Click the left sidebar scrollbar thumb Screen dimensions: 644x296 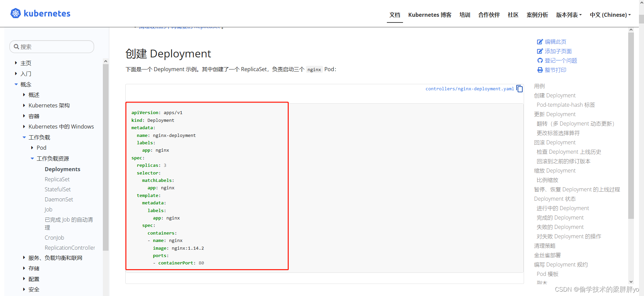point(106,157)
